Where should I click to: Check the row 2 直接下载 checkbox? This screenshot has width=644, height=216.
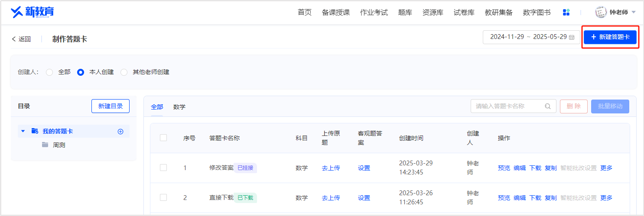pos(163,197)
